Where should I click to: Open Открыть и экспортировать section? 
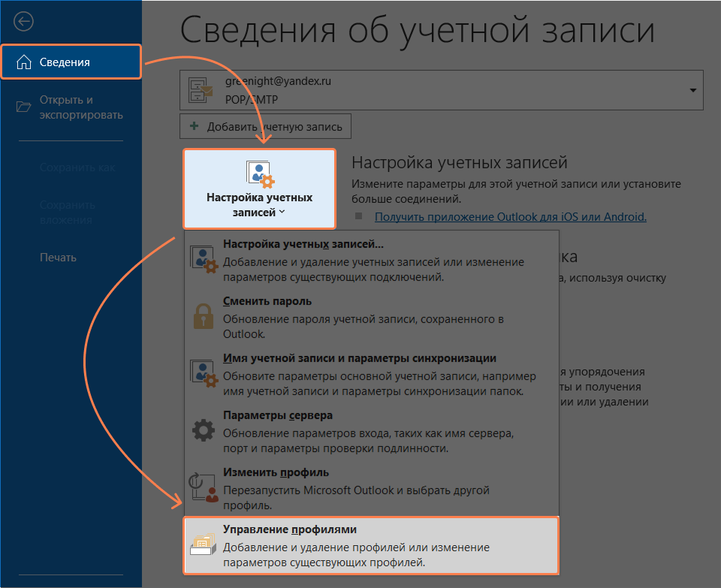point(71,107)
